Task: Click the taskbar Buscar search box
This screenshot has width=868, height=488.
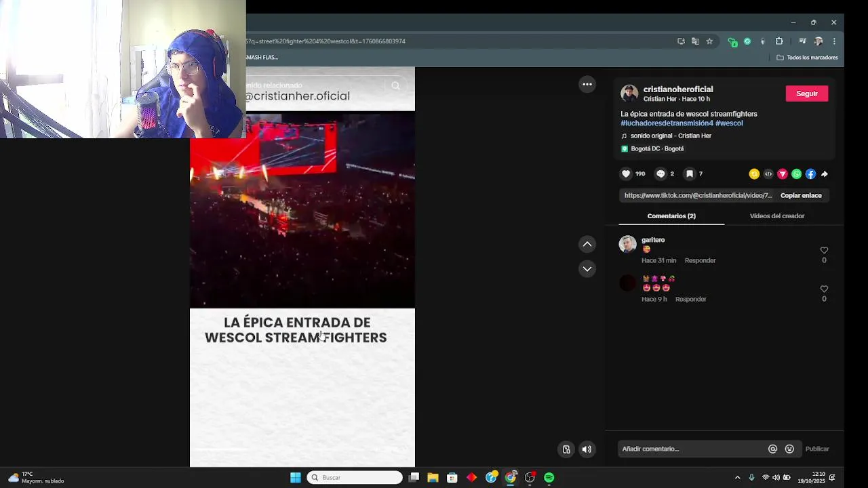Action: (355, 478)
